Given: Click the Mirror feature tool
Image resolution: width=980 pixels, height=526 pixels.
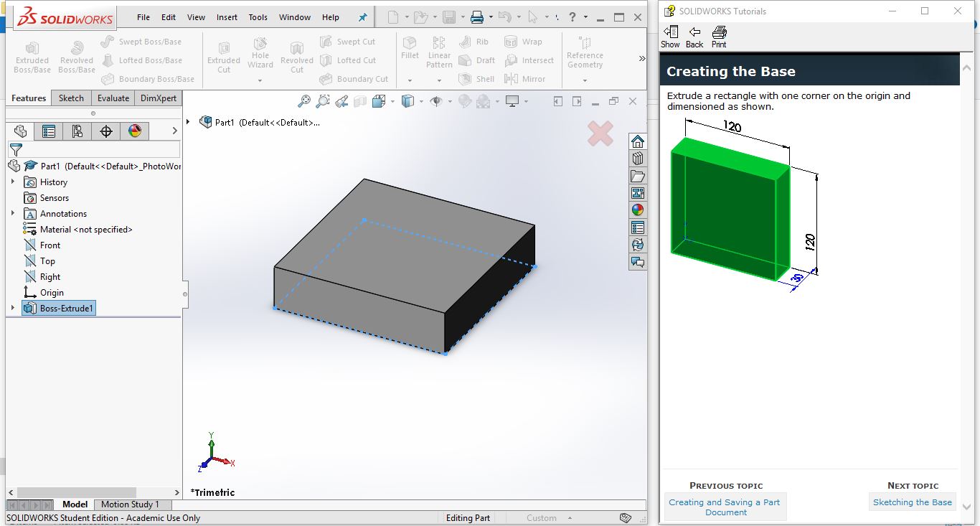Looking at the screenshot, I should 524,79.
